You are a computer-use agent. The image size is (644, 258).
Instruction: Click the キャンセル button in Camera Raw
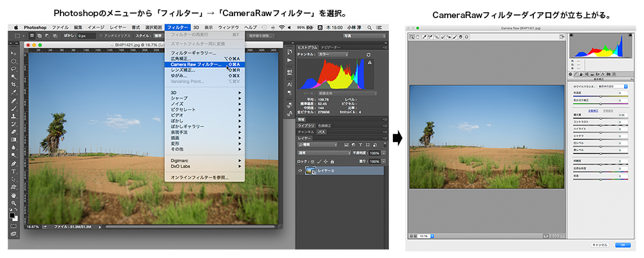click(x=600, y=245)
